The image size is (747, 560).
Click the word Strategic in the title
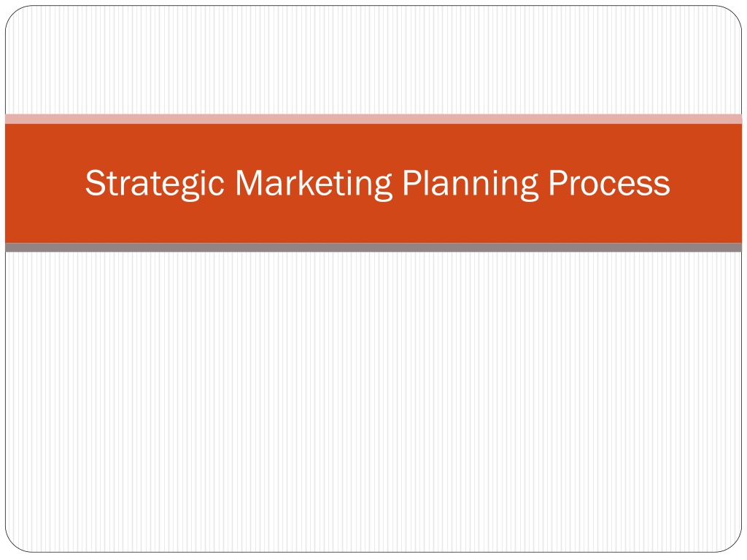tap(155, 184)
